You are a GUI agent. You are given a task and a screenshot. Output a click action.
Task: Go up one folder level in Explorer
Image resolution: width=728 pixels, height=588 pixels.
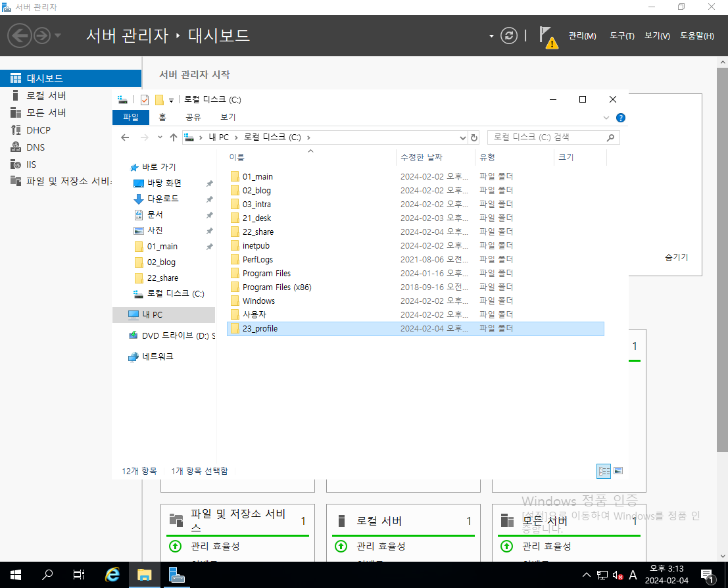click(174, 137)
